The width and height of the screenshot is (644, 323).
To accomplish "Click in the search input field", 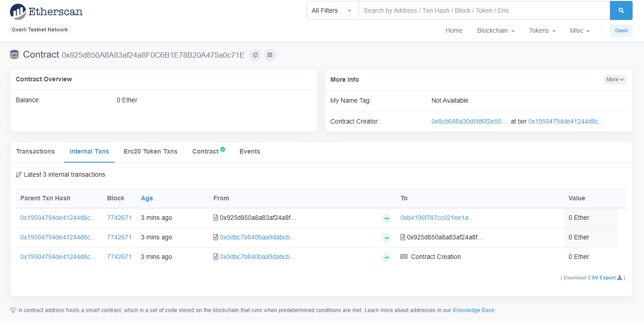I will [x=484, y=10].
